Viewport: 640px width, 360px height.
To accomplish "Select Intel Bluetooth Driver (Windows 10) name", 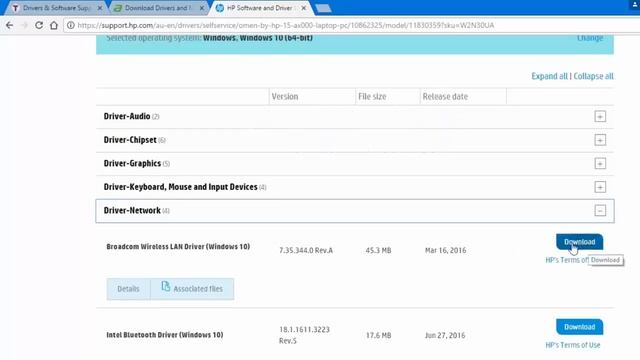I will pos(164,335).
